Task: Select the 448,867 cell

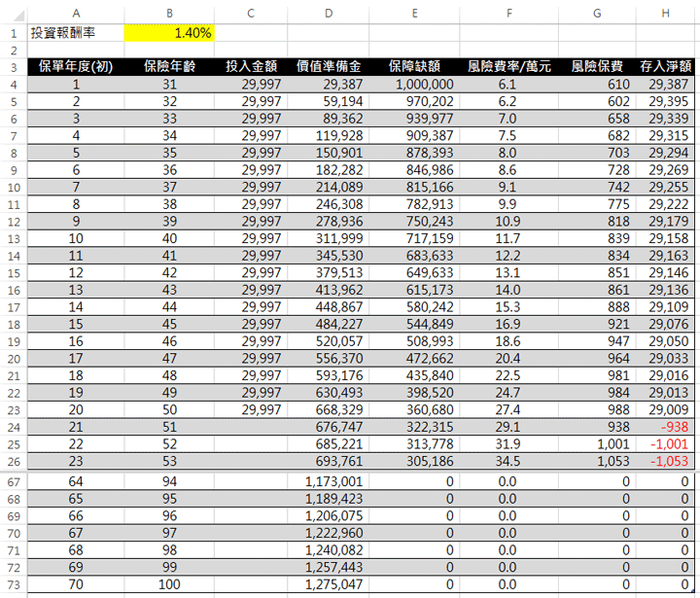Action: 329,307
